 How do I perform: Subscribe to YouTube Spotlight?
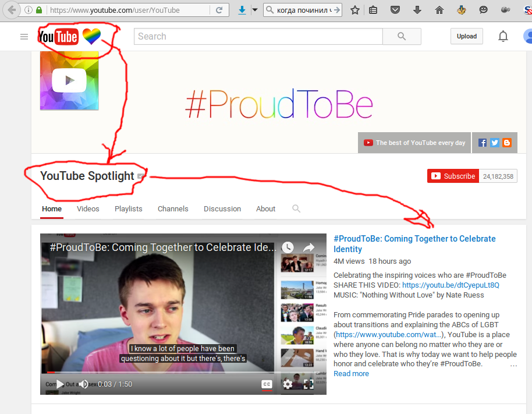(x=453, y=176)
